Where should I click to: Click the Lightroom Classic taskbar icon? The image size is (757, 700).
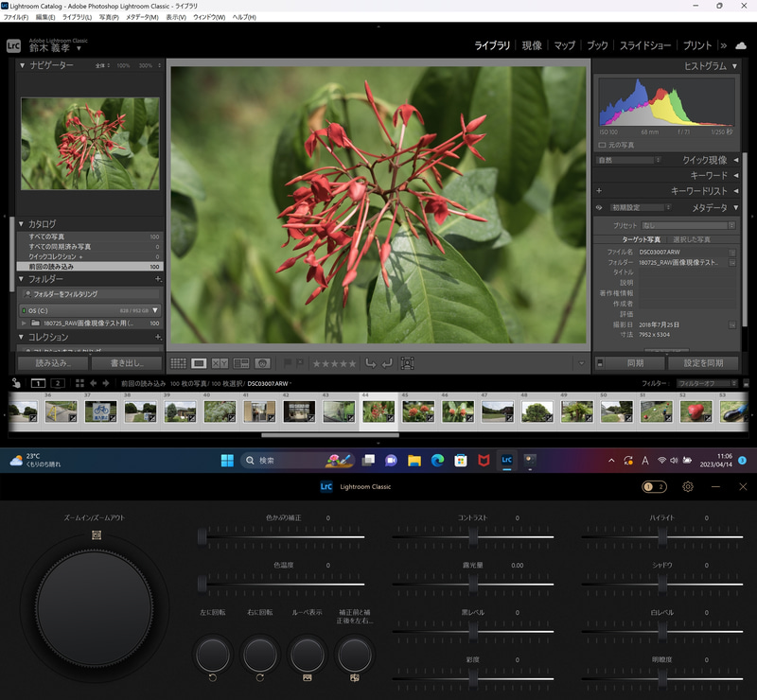[x=506, y=460]
